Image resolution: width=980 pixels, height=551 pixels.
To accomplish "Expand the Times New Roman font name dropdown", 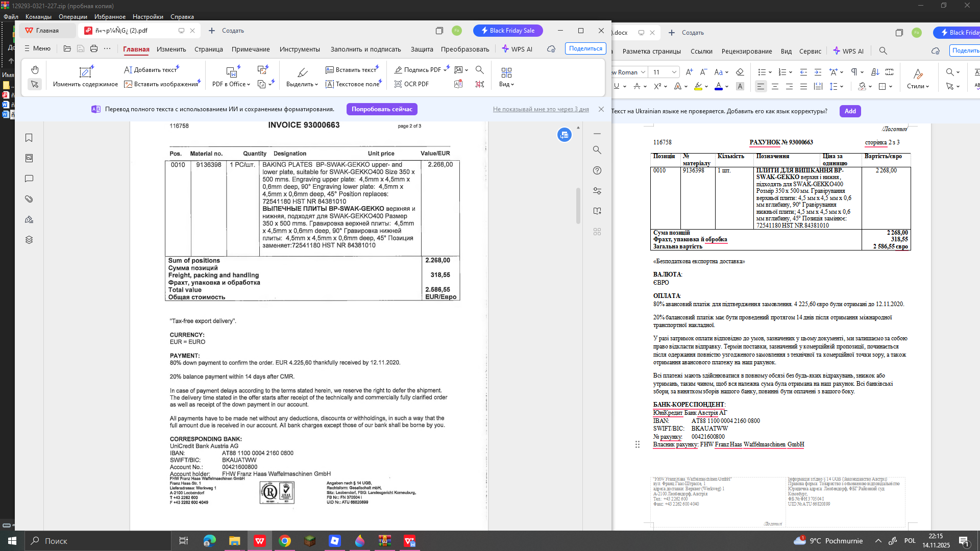I will click(x=643, y=72).
